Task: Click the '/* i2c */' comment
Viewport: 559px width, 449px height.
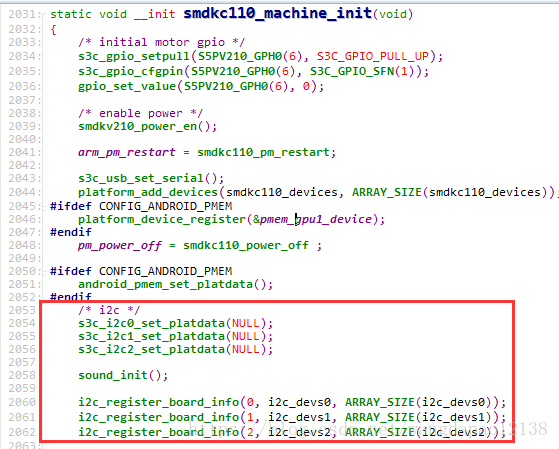Action: [x=109, y=310]
